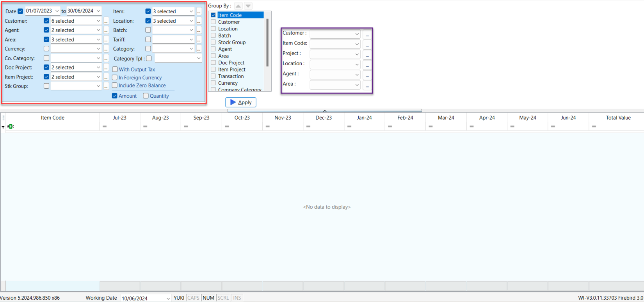Click the Item Code column filter icon
The height and width of the screenshot is (302, 644).
coord(11,127)
